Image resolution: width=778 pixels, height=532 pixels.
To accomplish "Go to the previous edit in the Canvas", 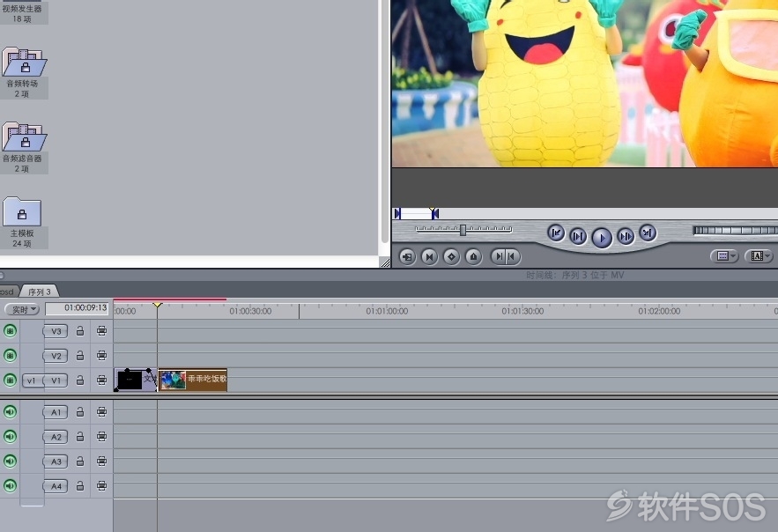I will pyautogui.click(x=556, y=233).
